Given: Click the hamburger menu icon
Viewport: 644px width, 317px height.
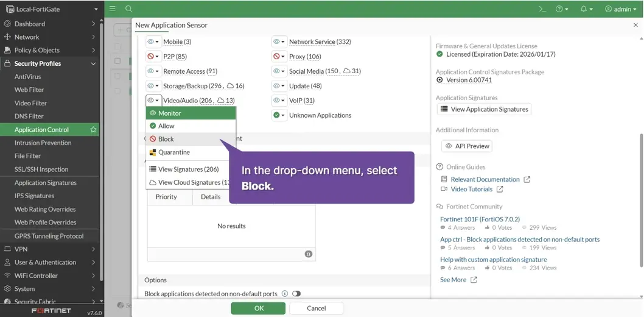Looking at the screenshot, I should 113,9.
